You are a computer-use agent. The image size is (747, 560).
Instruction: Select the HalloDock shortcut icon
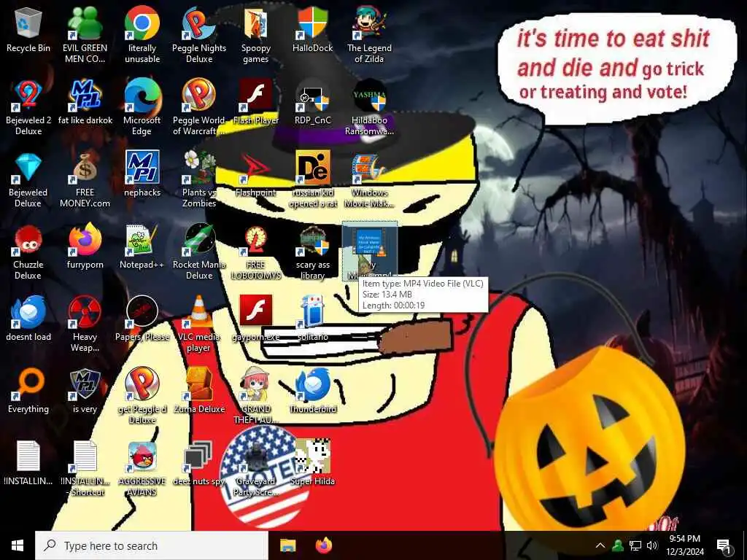coord(313,23)
